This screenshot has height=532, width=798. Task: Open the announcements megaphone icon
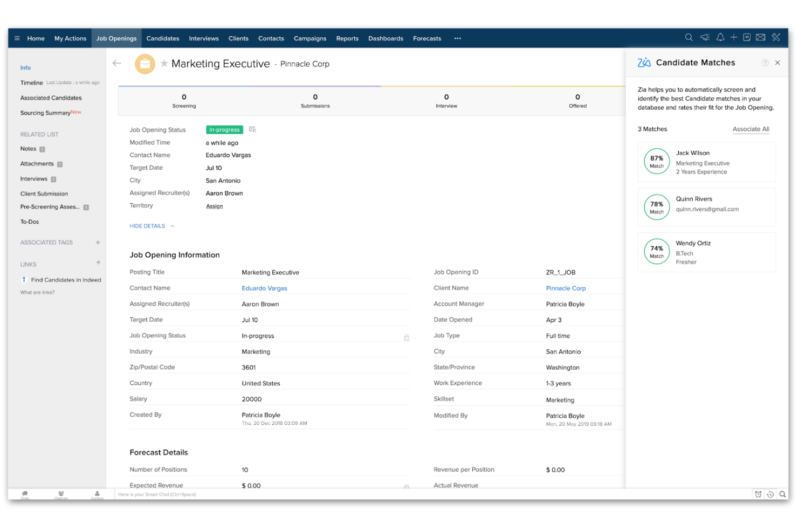705,38
